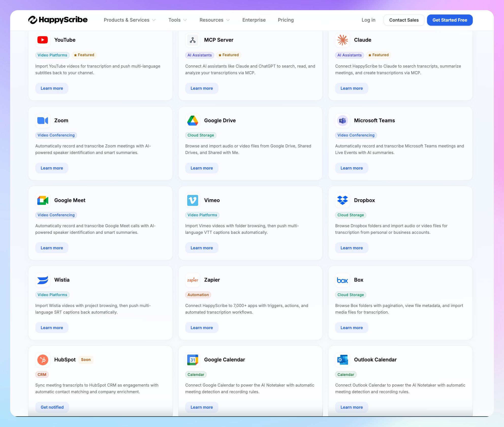Click Calendar tag on Google Calendar card
Screen dimensions: 504x427
(x=196, y=375)
